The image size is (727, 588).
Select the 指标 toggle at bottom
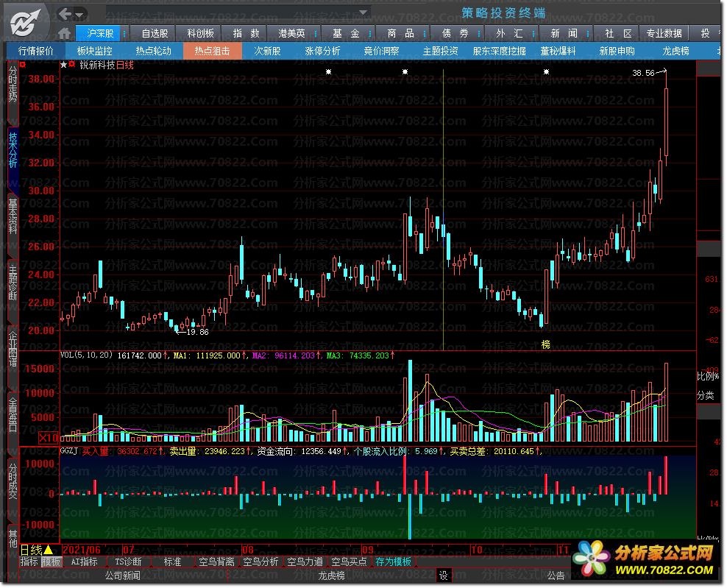point(29,562)
